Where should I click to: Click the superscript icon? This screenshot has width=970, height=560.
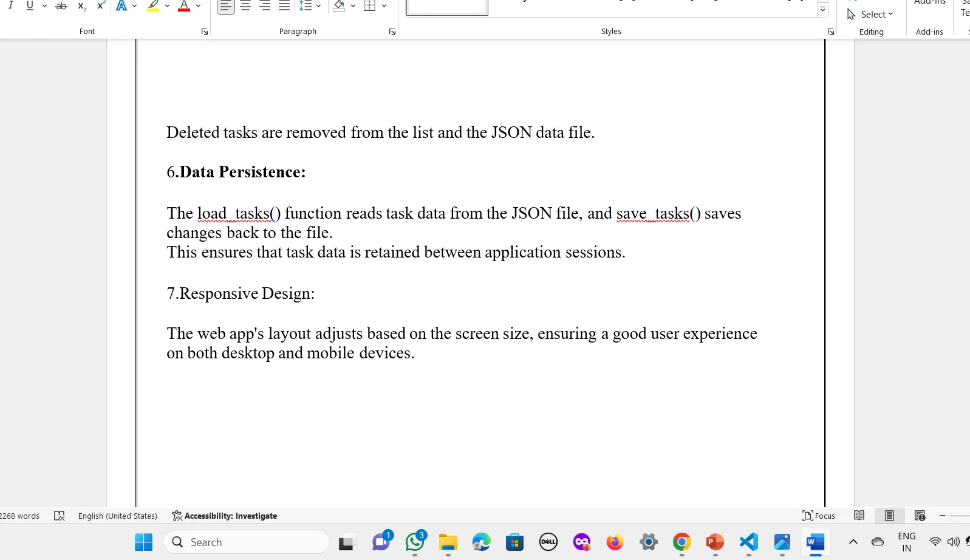(101, 5)
